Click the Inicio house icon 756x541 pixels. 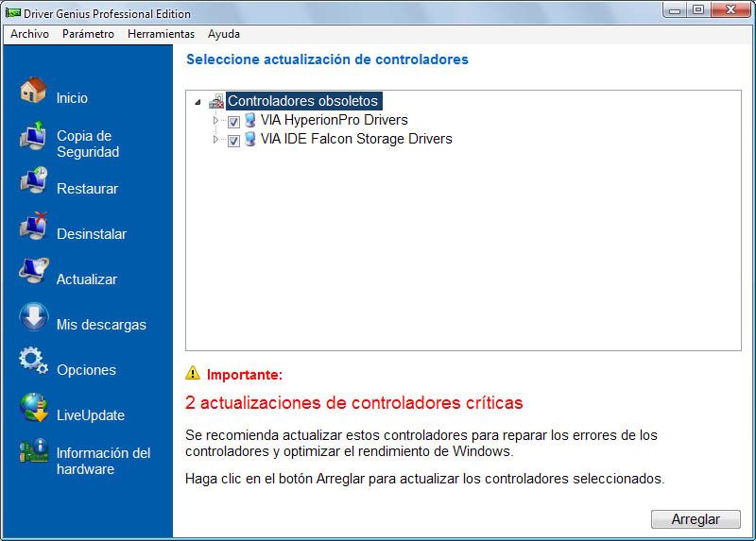33,90
